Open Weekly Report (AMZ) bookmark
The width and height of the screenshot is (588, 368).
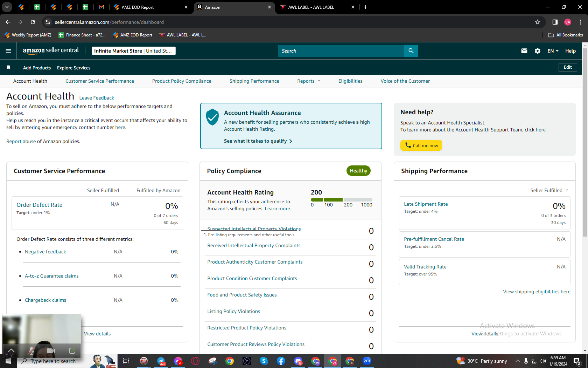pyautogui.click(x=28, y=35)
